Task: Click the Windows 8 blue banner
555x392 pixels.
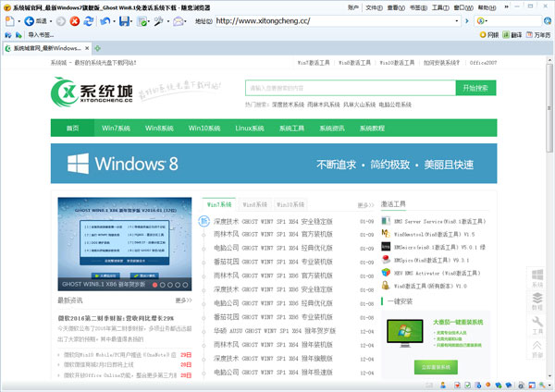Action: pyautogui.click(x=274, y=164)
